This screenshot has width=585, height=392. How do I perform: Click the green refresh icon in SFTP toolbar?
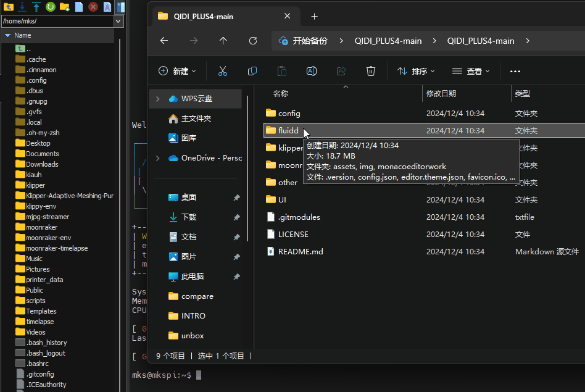coord(51,7)
